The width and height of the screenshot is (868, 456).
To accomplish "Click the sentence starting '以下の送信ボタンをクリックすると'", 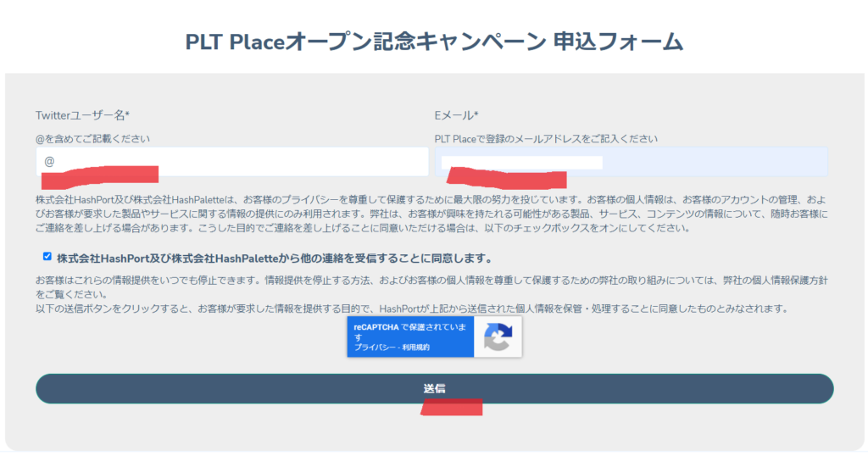I will [413, 309].
